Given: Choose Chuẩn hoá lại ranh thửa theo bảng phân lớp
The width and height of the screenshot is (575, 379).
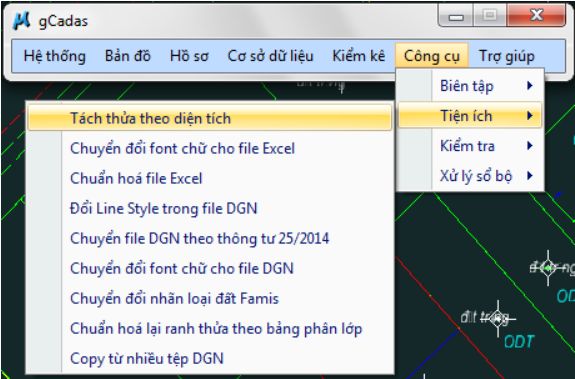Looking at the screenshot, I should (210, 328).
